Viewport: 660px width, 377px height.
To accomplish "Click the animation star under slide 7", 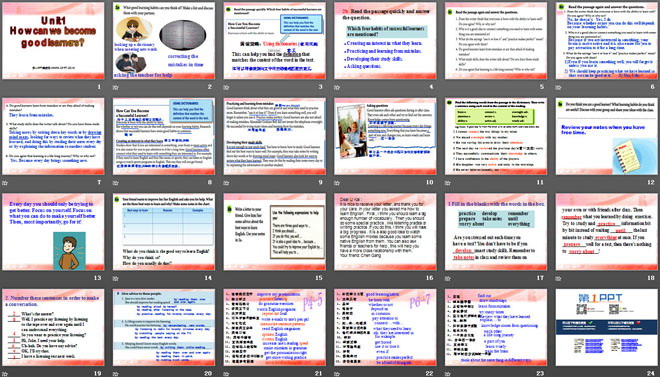I will point(5,183).
